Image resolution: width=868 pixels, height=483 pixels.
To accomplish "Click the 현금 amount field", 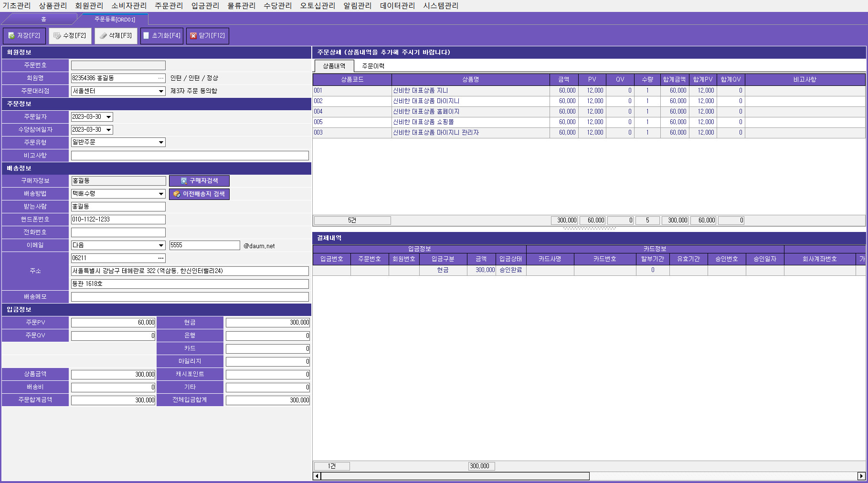I will tap(268, 323).
